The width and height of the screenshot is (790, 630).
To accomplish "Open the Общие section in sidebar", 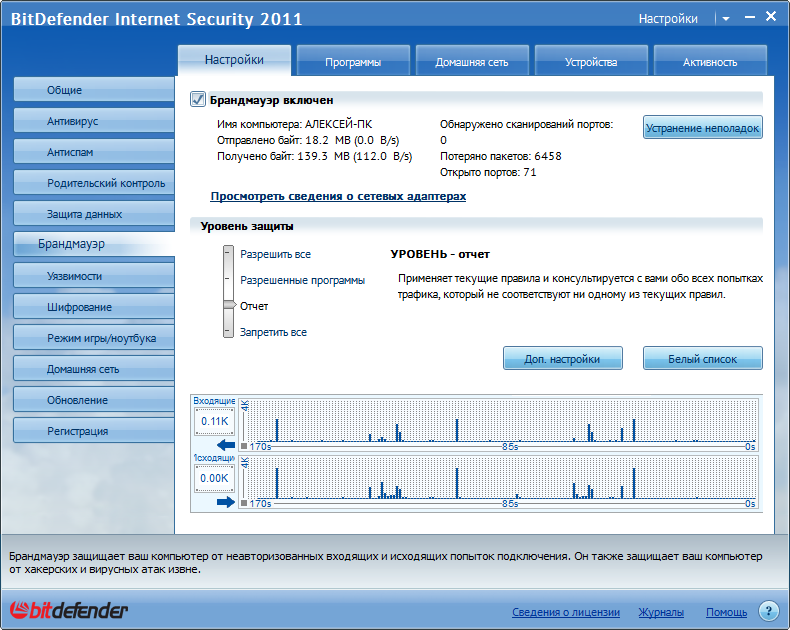I will pyautogui.click(x=94, y=90).
